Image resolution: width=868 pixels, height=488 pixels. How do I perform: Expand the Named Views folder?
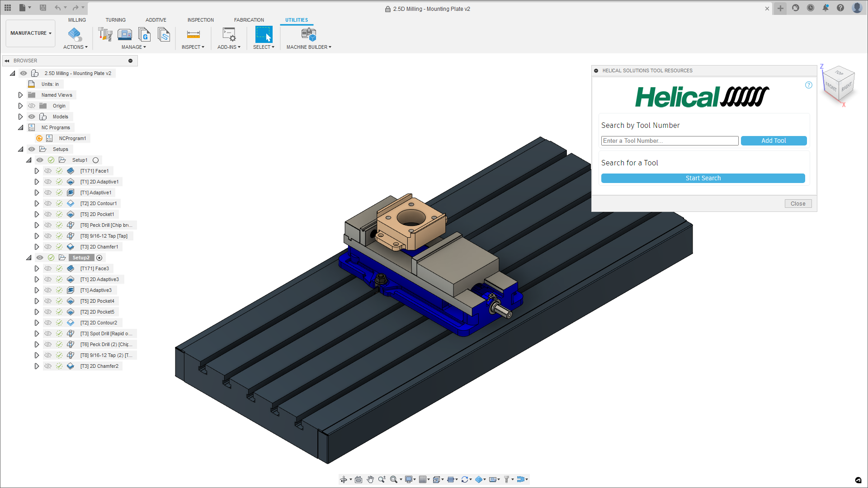20,95
